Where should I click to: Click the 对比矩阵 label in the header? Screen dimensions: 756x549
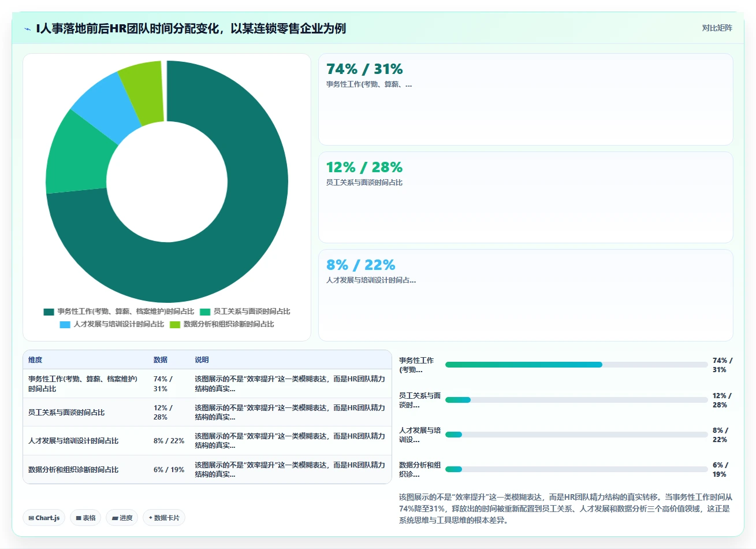tap(717, 28)
